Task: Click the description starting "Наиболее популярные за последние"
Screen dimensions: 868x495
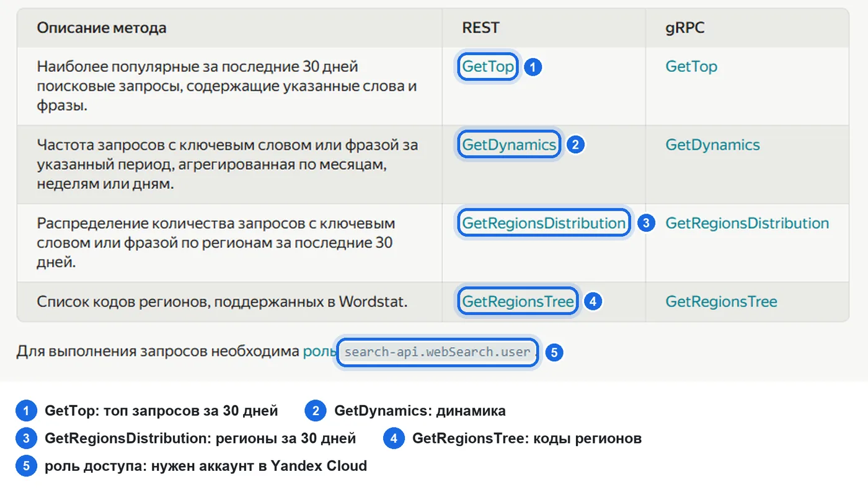Action: point(227,86)
